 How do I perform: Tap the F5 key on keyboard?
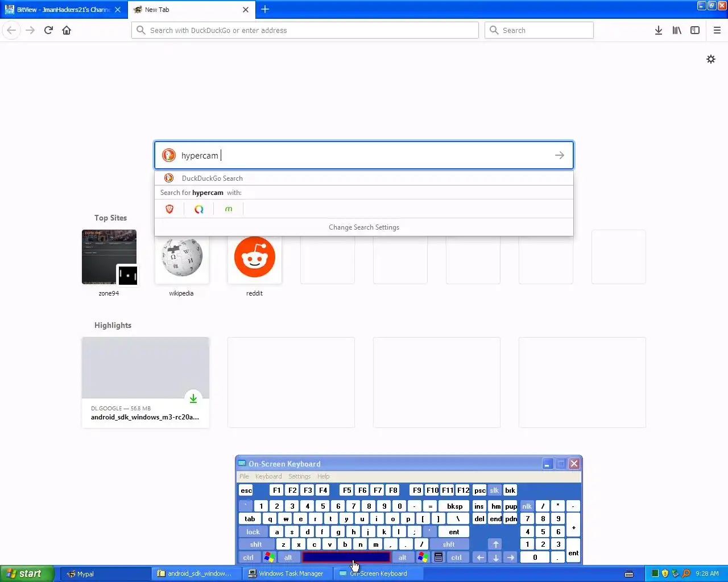click(x=347, y=490)
